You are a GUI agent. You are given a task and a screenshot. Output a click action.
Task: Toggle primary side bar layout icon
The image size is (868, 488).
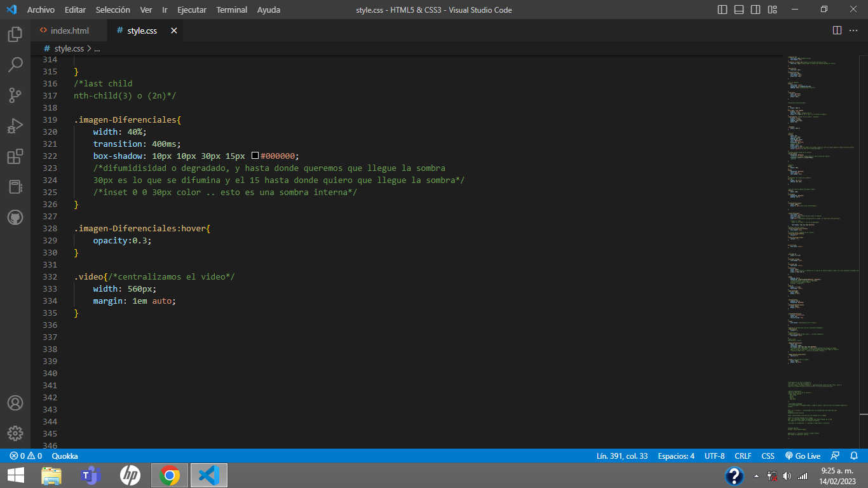722,10
